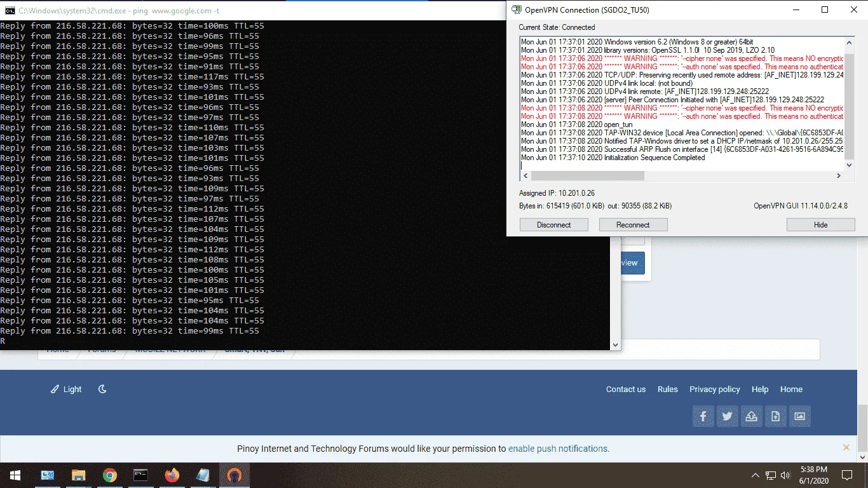Click the left arrow of the OpenVPN log scrollbar

(x=525, y=175)
